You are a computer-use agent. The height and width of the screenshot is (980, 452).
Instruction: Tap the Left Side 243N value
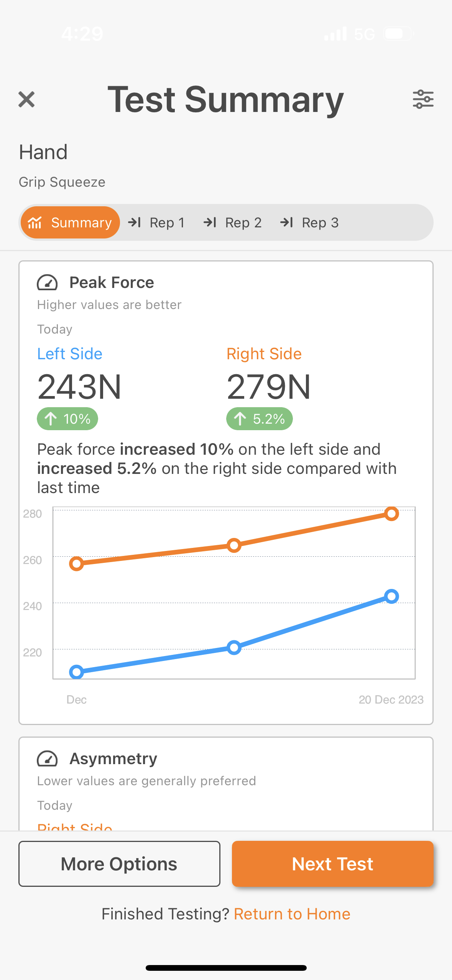coord(79,387)
